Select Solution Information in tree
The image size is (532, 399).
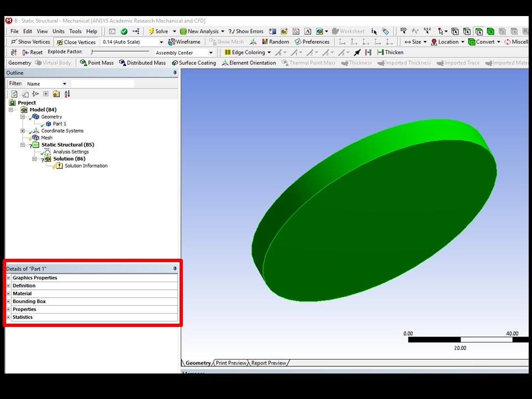click(x=86, y=166)
